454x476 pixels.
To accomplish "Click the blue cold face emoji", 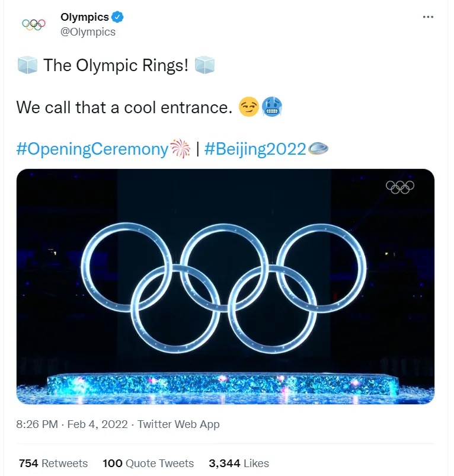I will [270, 107].
